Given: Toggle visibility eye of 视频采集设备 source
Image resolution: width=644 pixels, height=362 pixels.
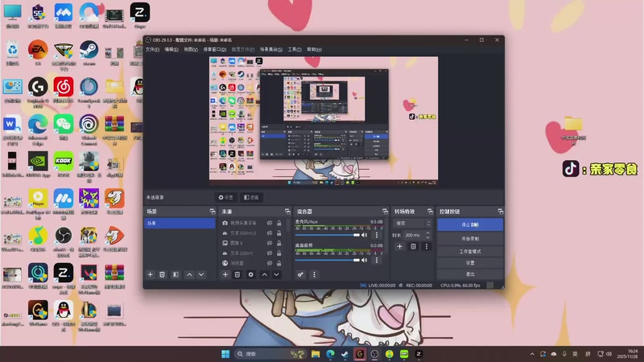Looking at the screenshot, I should click(270, 223).
